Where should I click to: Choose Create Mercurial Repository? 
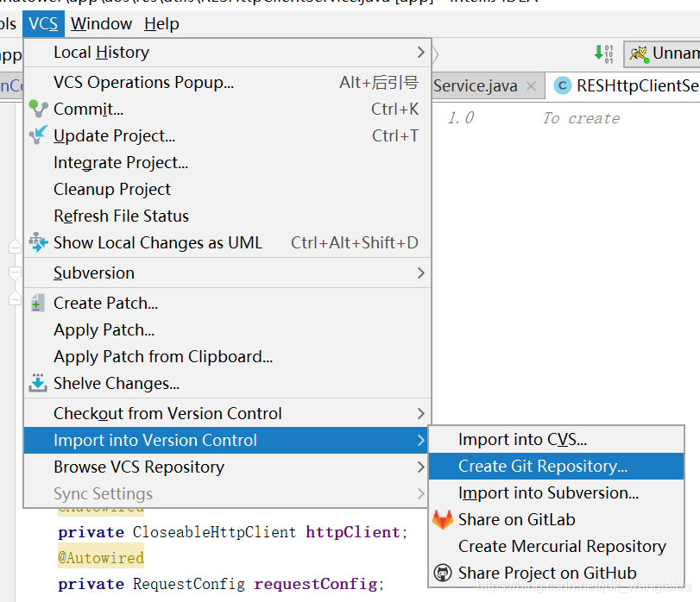click(556, 547)
